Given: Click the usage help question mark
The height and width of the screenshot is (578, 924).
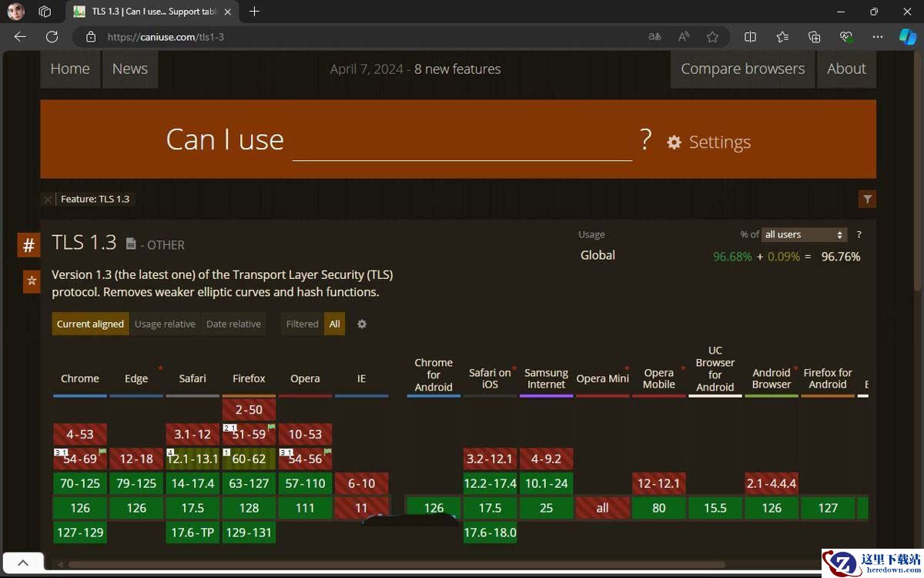Looking at the screenshot, I should [859, 234].
